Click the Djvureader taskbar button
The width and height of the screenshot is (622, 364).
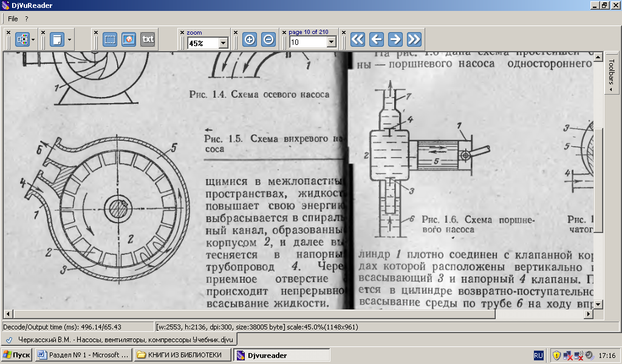pos(281,355)
